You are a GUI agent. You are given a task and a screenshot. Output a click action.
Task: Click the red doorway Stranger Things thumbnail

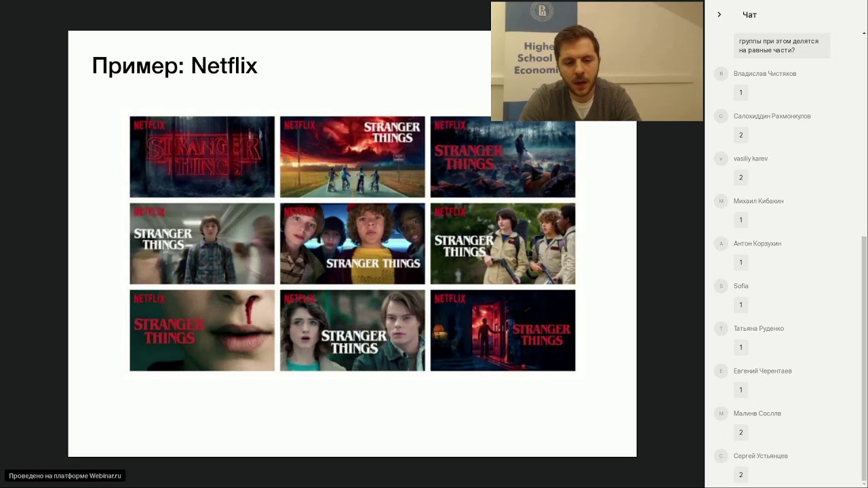click(x=502, y=330)
